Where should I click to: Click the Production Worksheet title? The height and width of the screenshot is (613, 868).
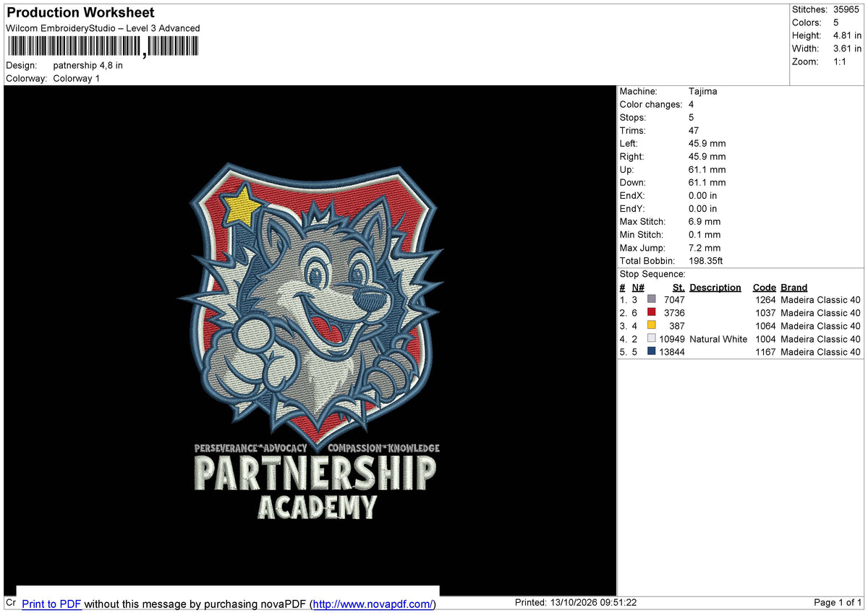click(x=80, y=12)
